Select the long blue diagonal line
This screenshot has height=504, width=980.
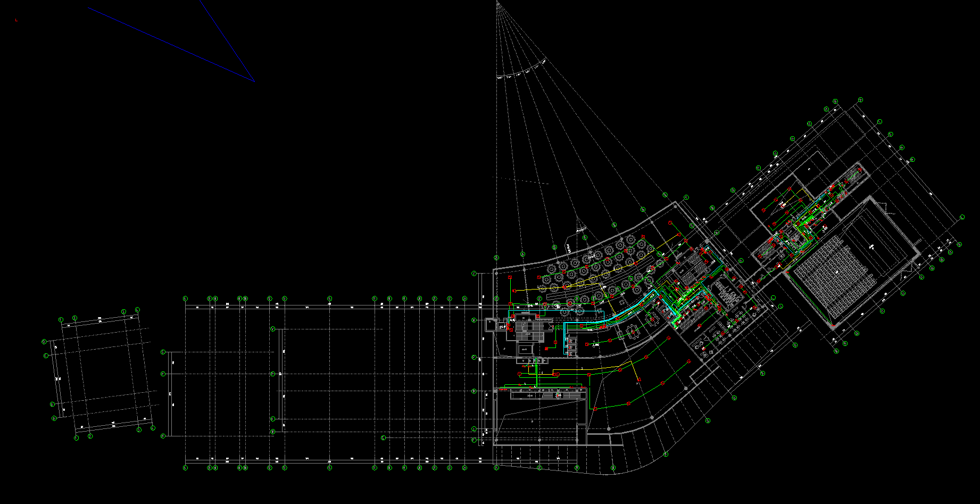[x=170, y=44]
